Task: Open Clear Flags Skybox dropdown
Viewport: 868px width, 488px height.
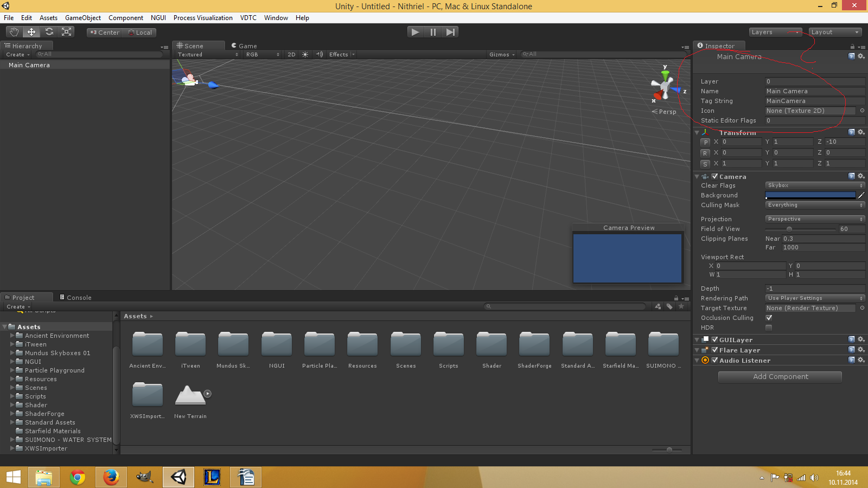Action: coord(815,185)
